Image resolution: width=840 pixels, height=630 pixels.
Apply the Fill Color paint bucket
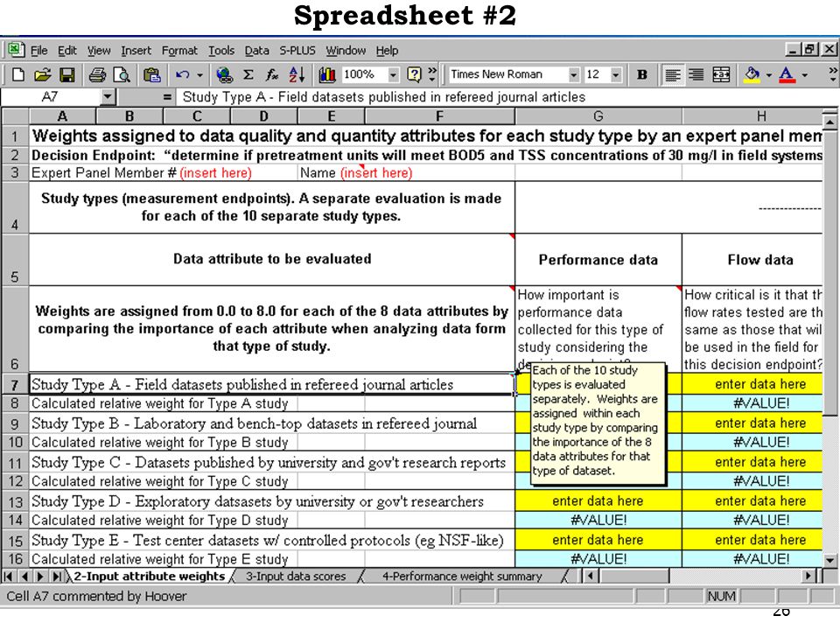(x=752, y=74)
